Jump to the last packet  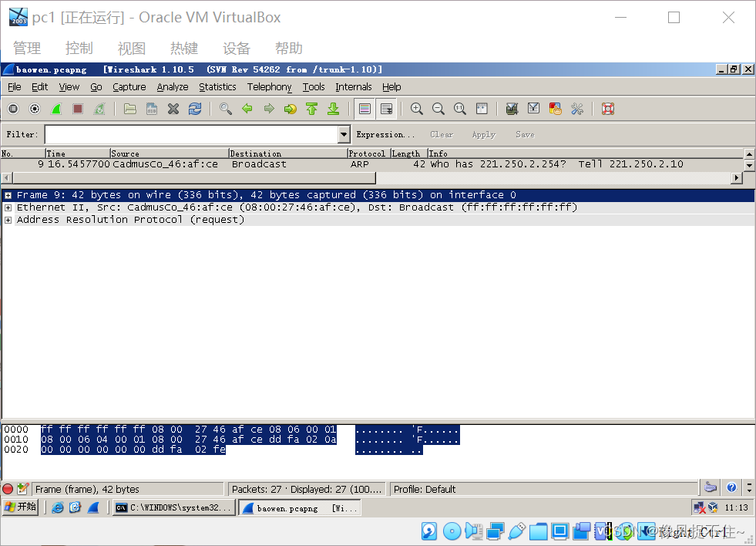tap(333, 109)
